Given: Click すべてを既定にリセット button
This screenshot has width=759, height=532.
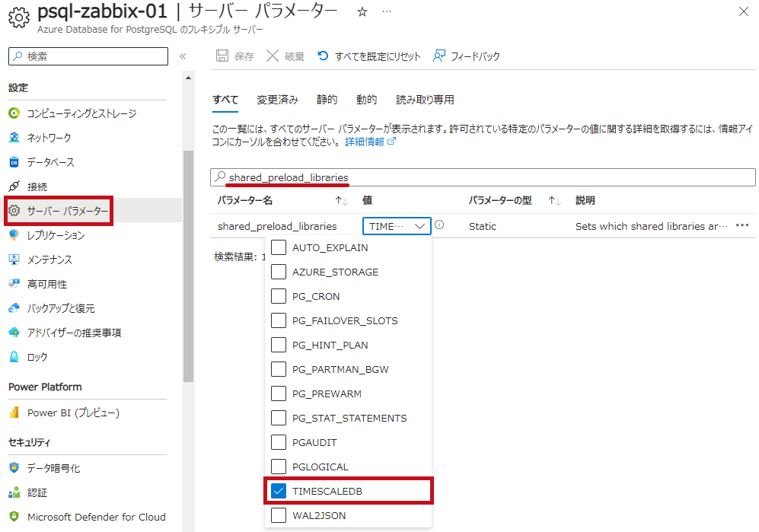Looking at the screenshot, I should click(369, 56).
